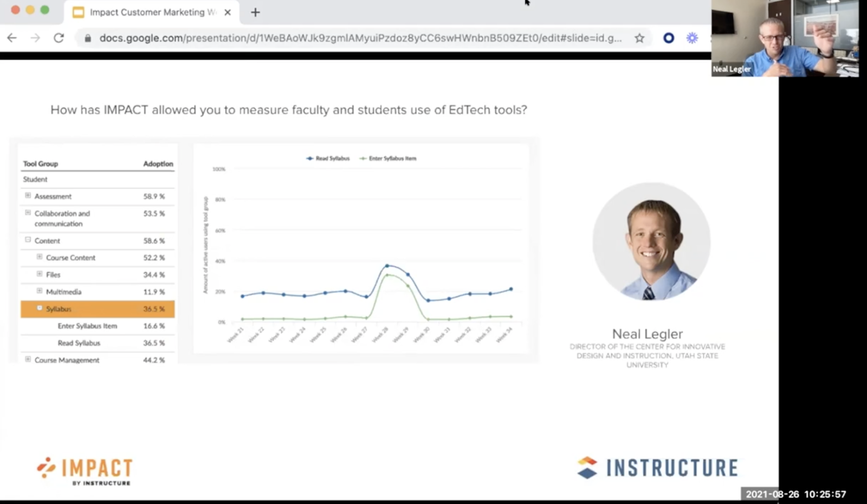Expand the Course Management group

(x=28, y=359)
